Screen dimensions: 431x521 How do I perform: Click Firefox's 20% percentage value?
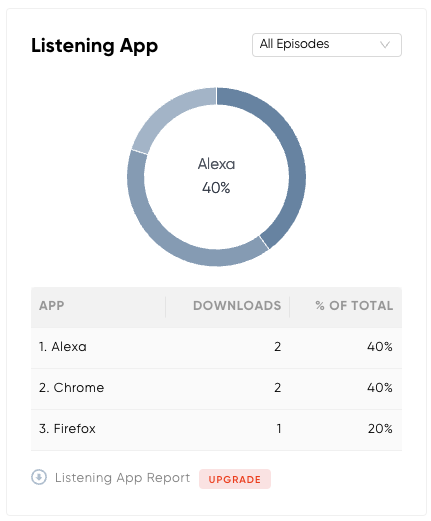coord(380,428)
